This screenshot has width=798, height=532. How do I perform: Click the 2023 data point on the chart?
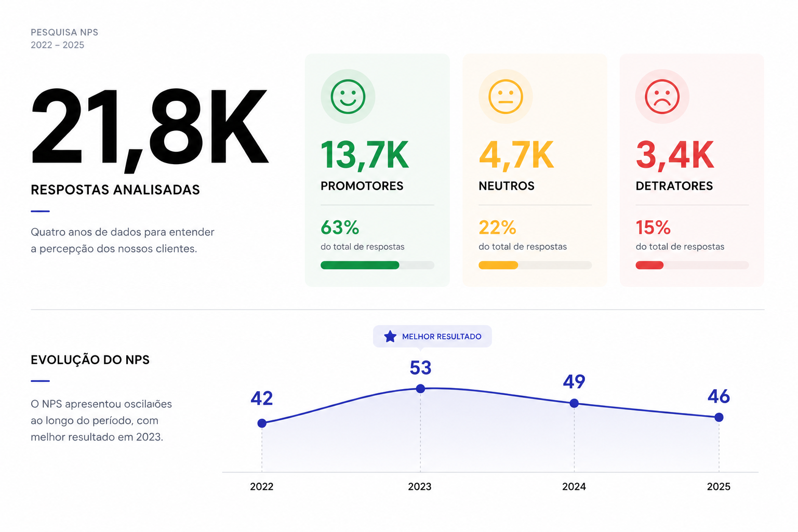tap(421, 389)
